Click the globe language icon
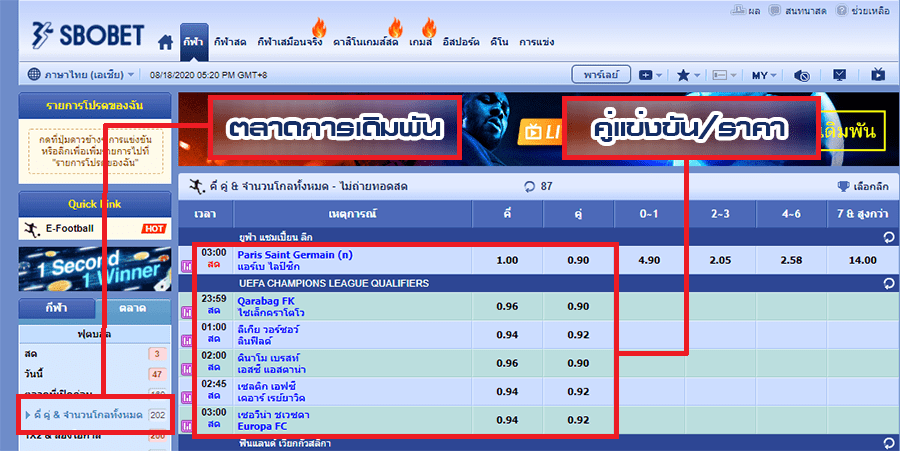900x451 pixels. pos(34,75)
